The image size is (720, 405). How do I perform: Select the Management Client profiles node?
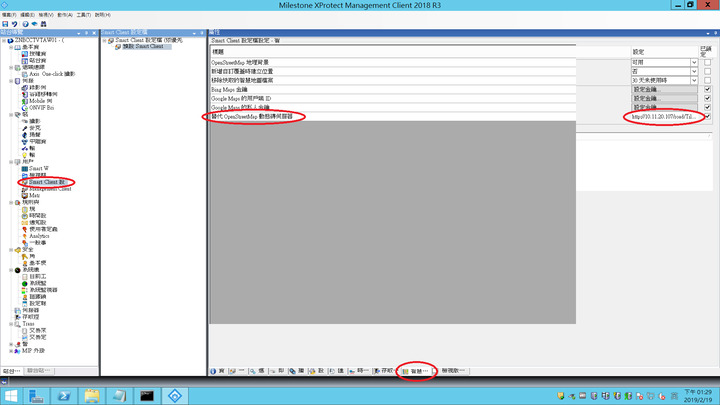pyautogui.click(x=50, y=188)
